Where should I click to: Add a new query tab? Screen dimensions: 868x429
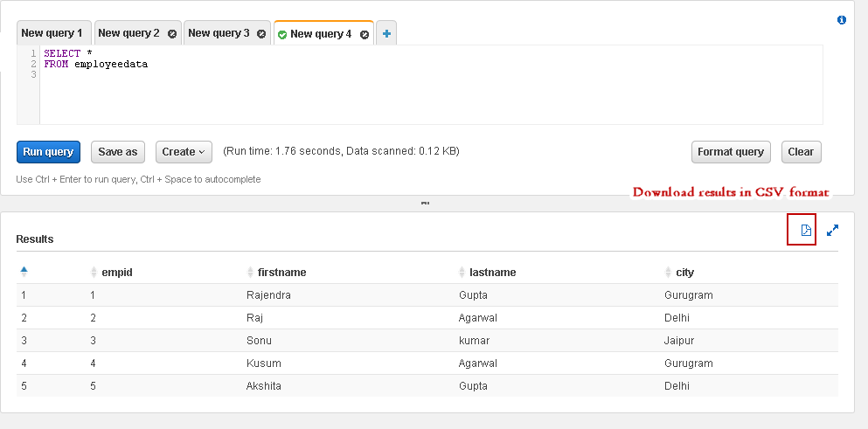click(386, 34)
